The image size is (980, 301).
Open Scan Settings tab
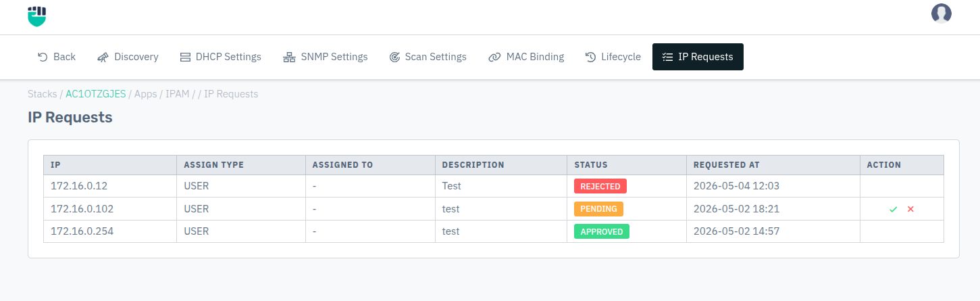[x=428, y=57]
